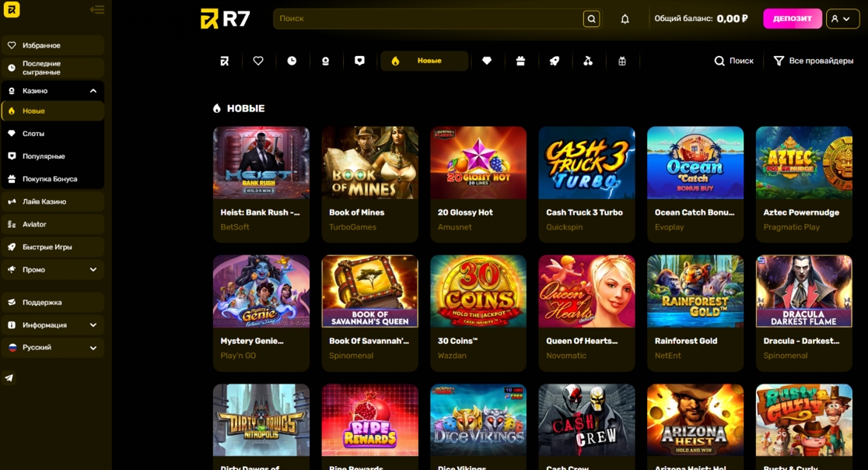Open Лайв Казино in the sidebar
This screenshot has height=470, width=868.
(53, 202)
